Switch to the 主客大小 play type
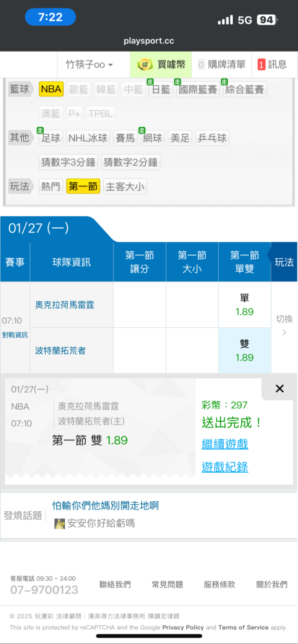Viewport: 298px width, 644px height. (124, 187)
